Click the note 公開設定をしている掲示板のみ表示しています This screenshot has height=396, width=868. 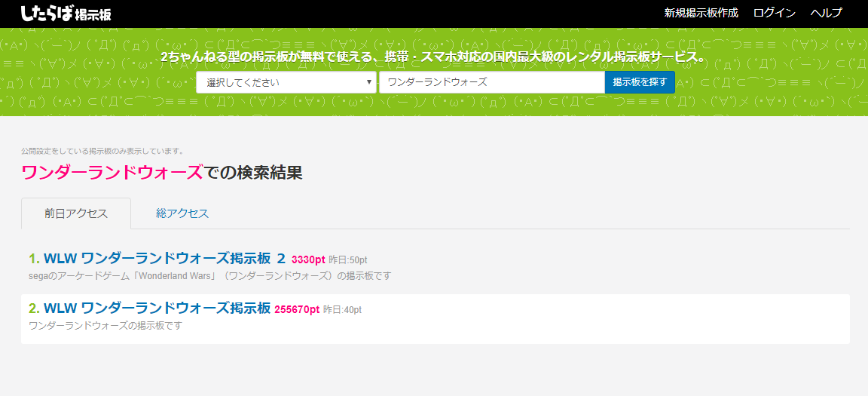(102, 151)
